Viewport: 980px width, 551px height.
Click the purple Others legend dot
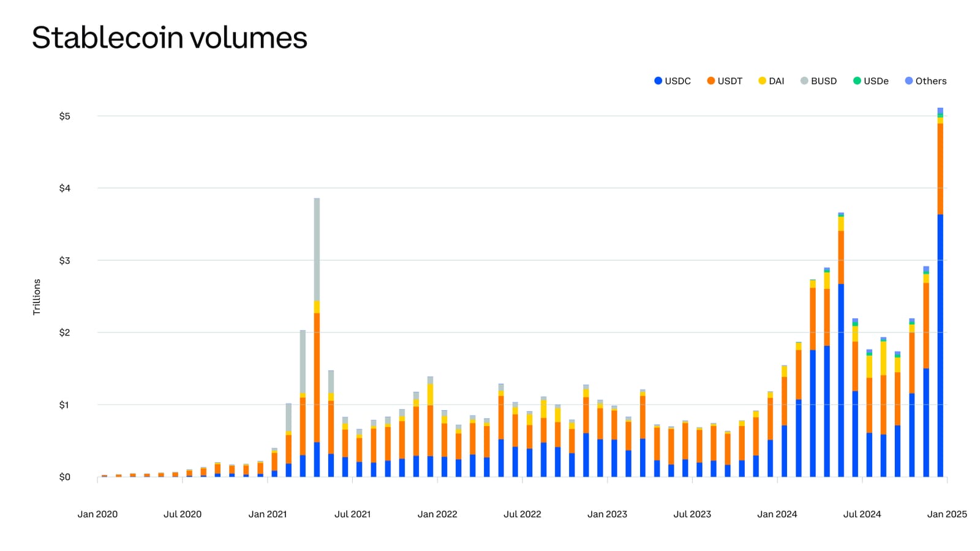(x=908, y=80)
